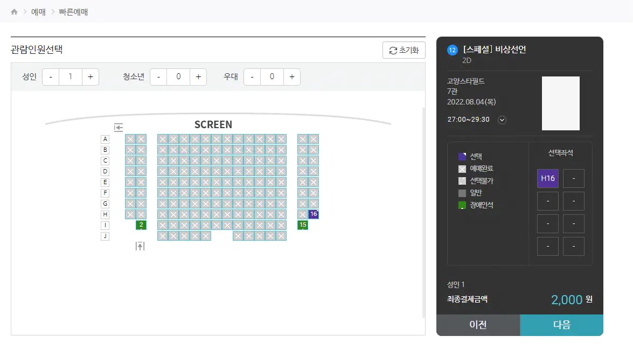Increase 청소년 count with plus
The width and height of the screenshot is (633, 364).
pyautogui.click(x=198, y=76)
